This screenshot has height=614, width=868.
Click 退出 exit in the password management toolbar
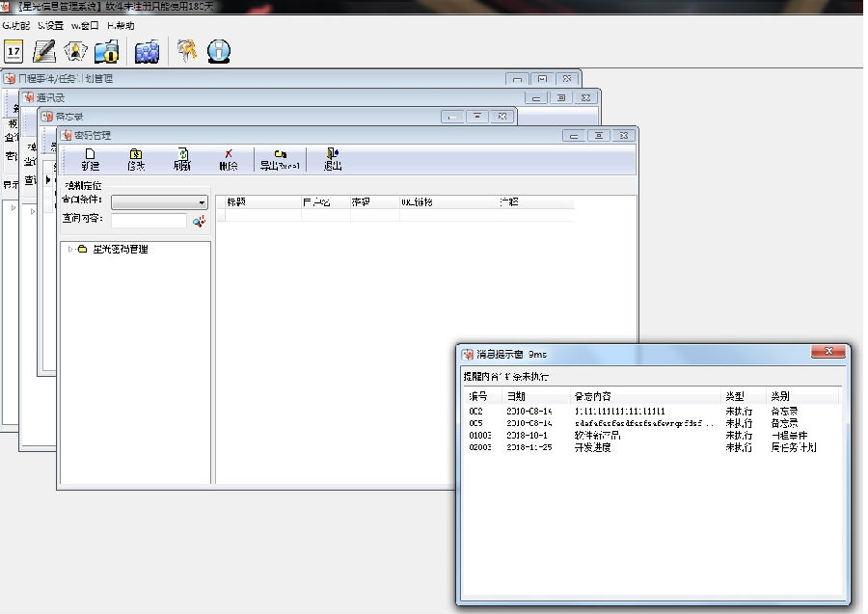coord(333,159)
